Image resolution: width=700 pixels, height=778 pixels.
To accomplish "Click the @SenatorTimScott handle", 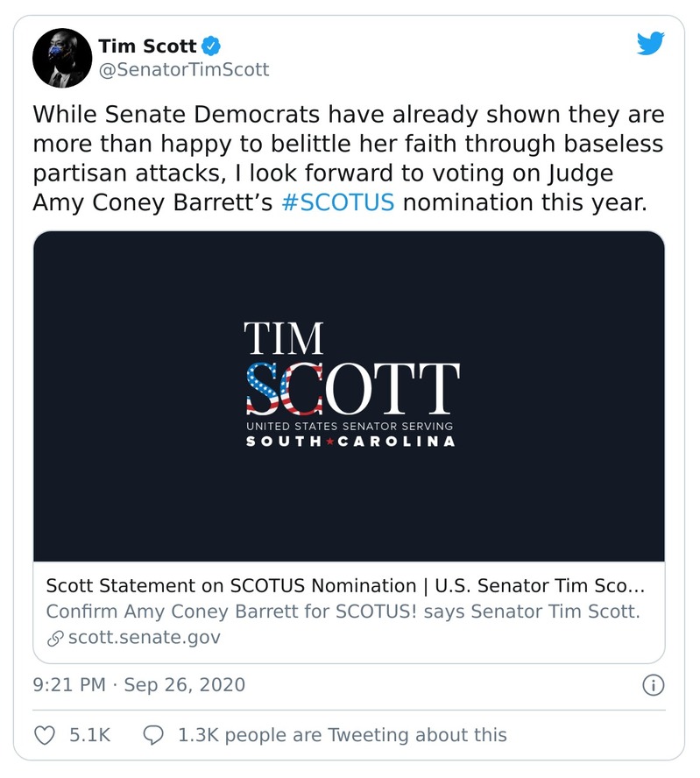I will coord(183,69).
